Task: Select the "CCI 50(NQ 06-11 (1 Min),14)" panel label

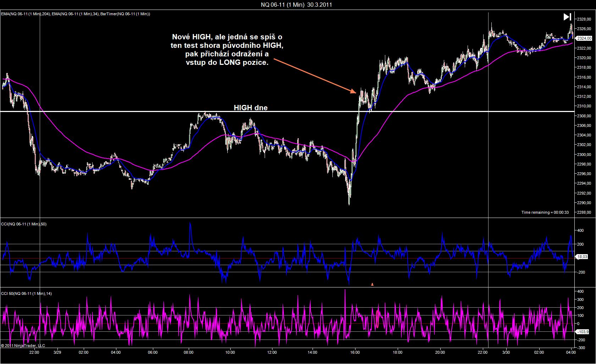Action: click(27, 293)
